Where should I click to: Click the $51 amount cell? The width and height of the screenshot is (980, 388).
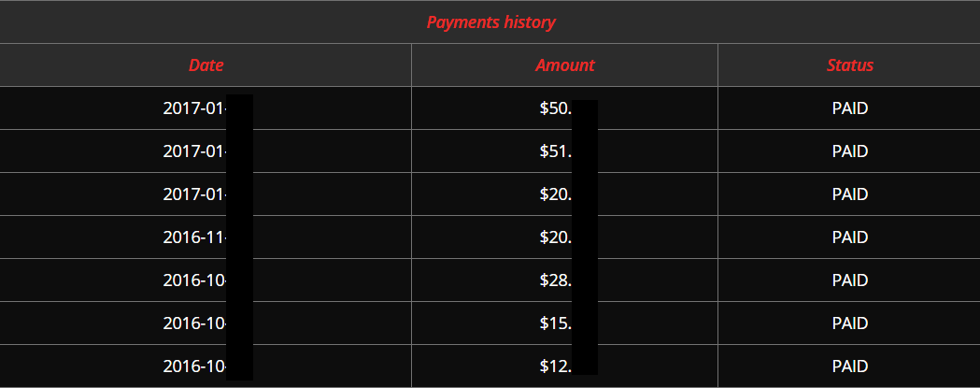(x=564, y=151)
